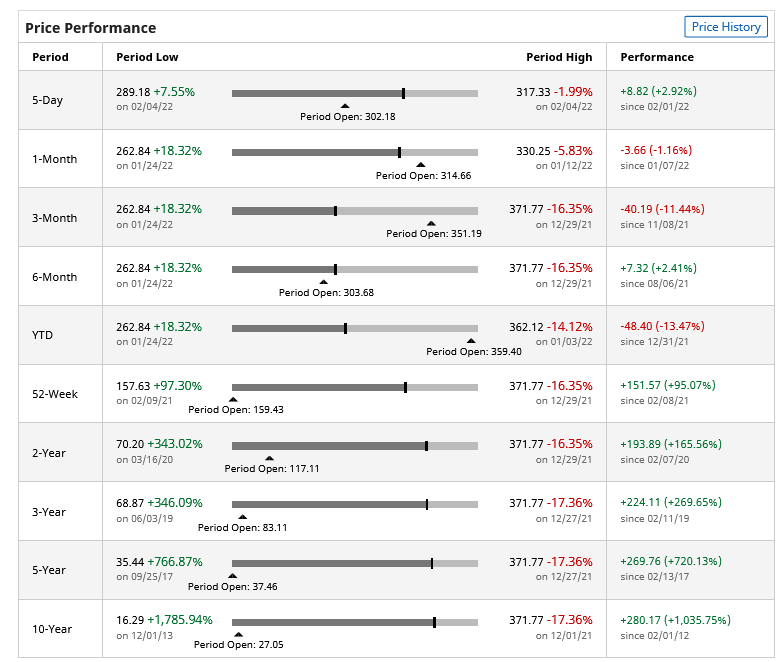Click the 5-Day price range bar
777x662 pixels.
click(354, 93)
